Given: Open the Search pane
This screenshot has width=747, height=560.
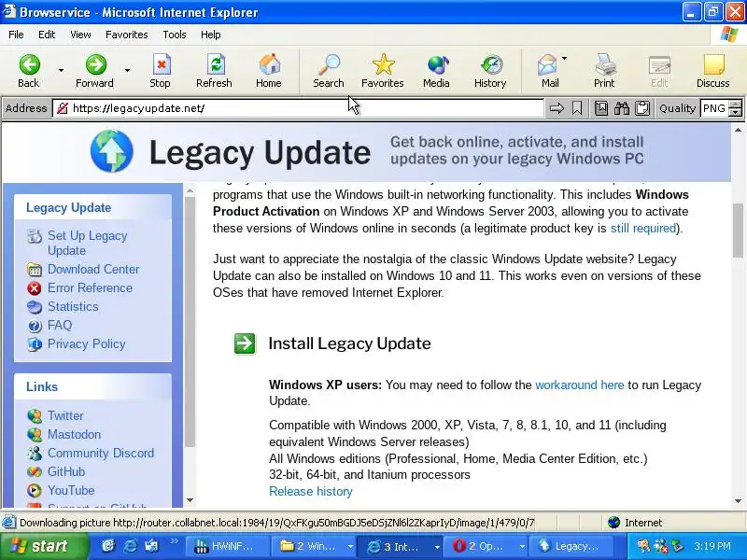Looking at the screenshot, I should [x=329, y=71].
